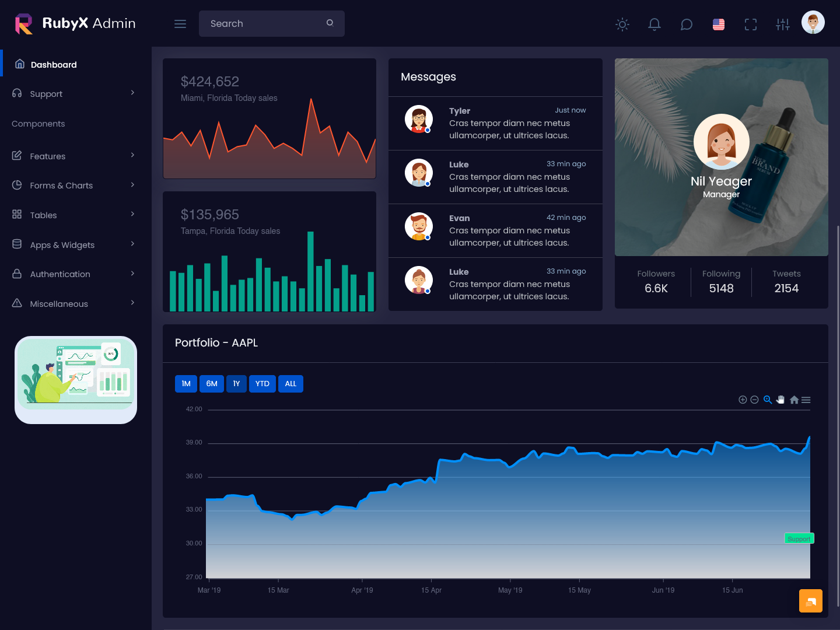
Task: Enter fullscreen using the expand icon
Action: [x=750, y=24]
